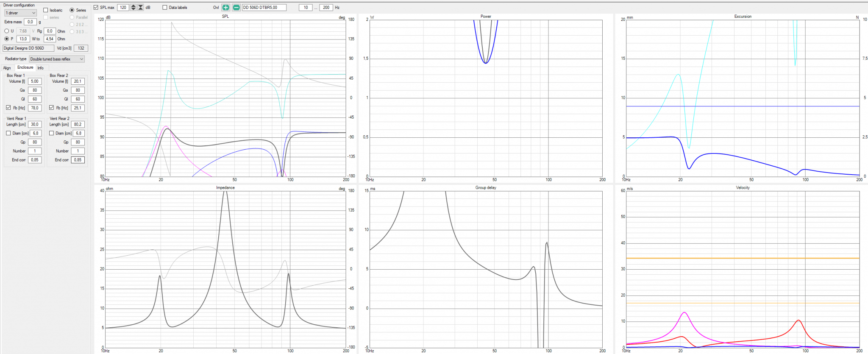
Task: Click the Vd [cm3] field showing 132
Action: pyautogui.click(x=81, y=48)
